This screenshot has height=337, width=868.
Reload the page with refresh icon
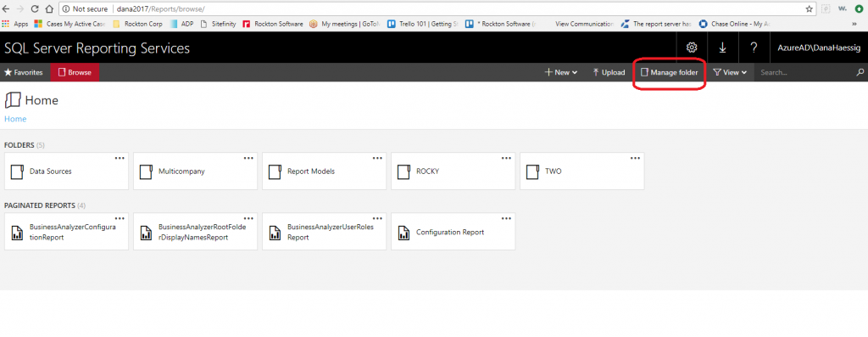(35, 8)
